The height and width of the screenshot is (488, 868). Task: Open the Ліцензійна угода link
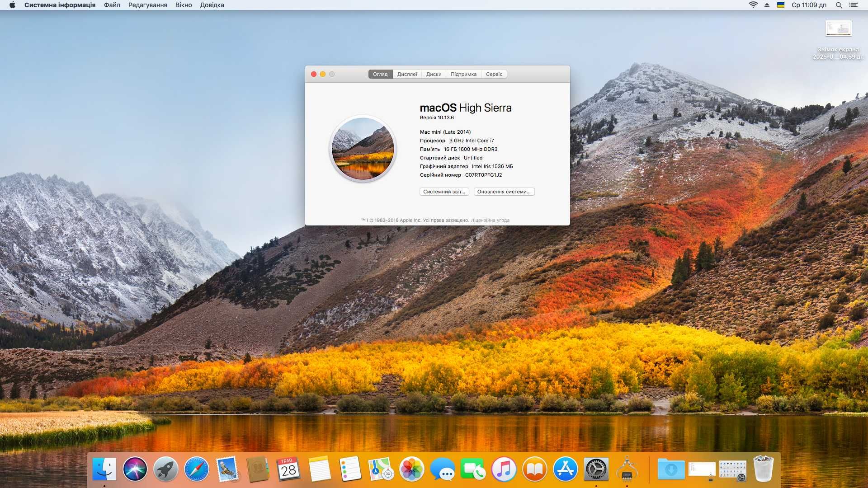[x=490, y=220]
